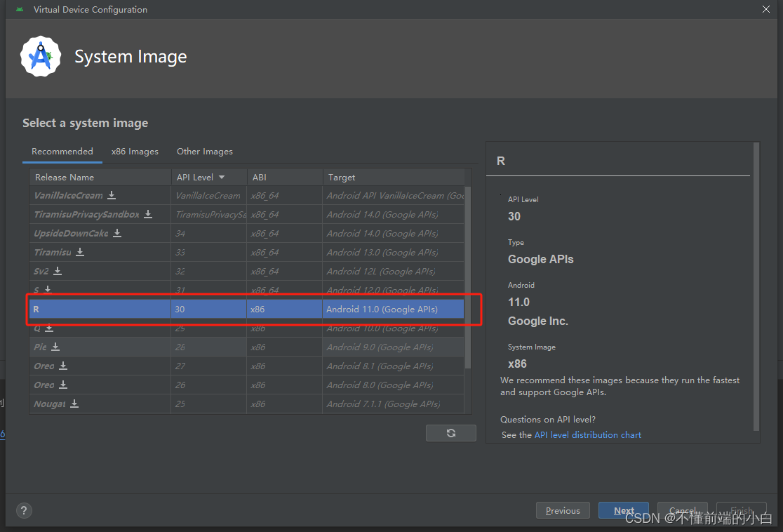
Task: Click the 'Google APIs' type value in details
Action: pyautogui.click(x=541, y=259)
